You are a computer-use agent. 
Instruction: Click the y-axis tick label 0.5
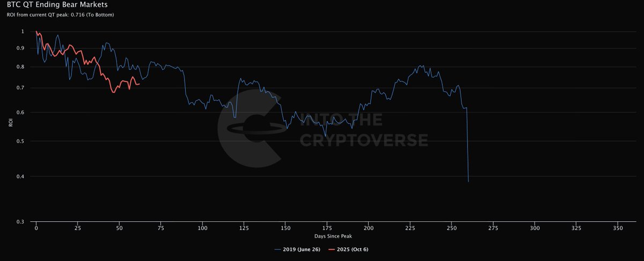(20, 141)
